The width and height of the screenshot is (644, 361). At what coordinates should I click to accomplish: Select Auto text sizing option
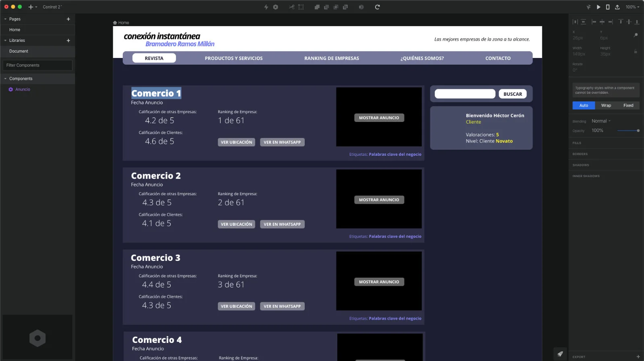click(584, 105)
